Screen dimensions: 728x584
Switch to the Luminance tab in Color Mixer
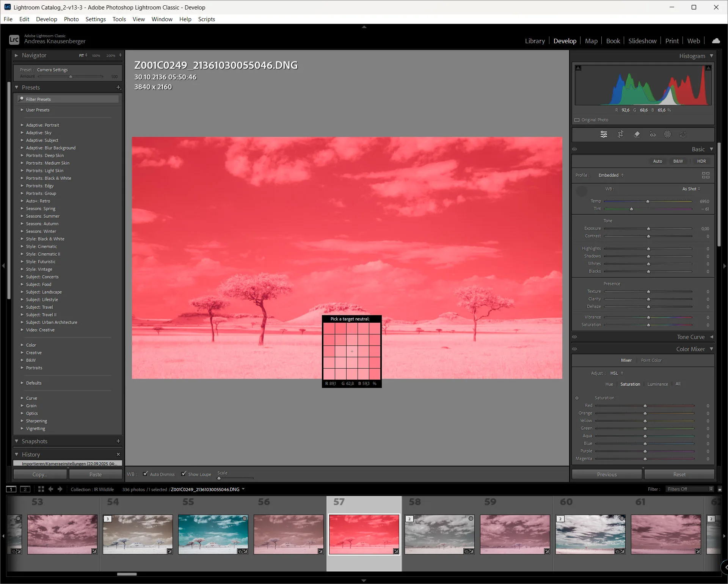657,384
